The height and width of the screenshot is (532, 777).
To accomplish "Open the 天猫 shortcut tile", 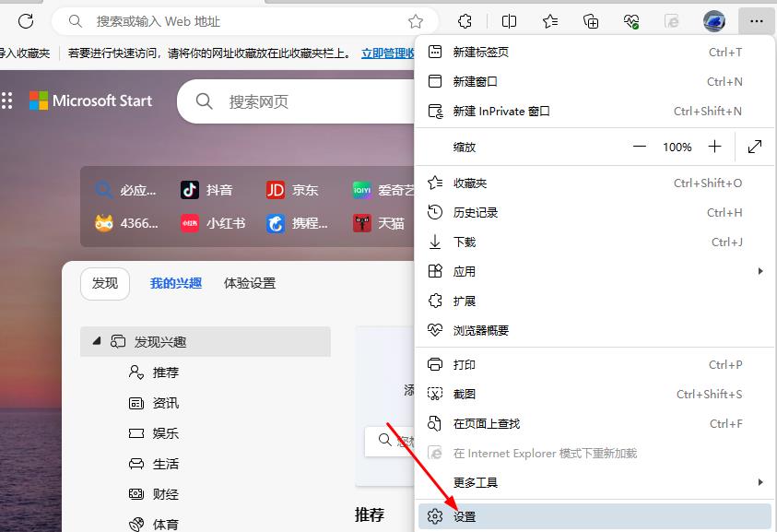I will point(379,223).
